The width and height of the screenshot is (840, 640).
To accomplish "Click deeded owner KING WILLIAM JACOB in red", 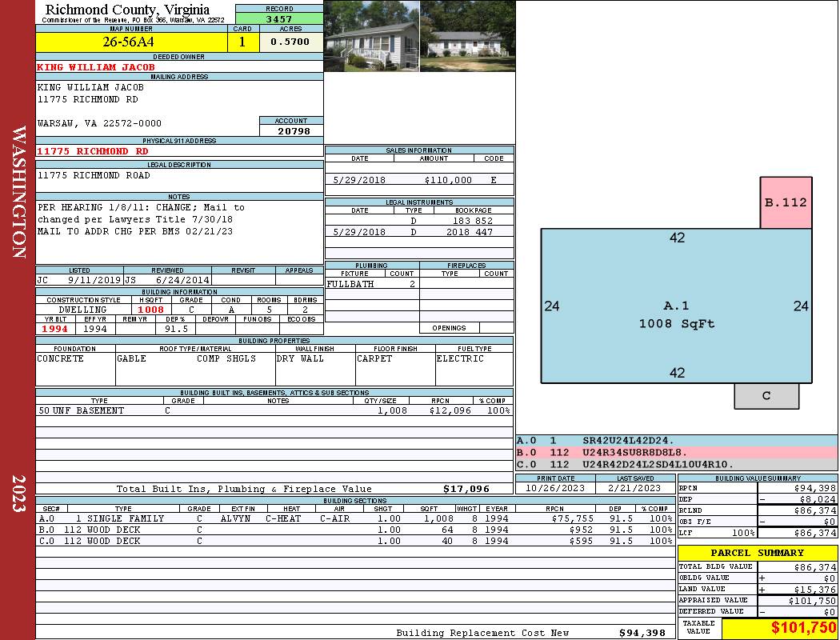I will tap(96, 67).
